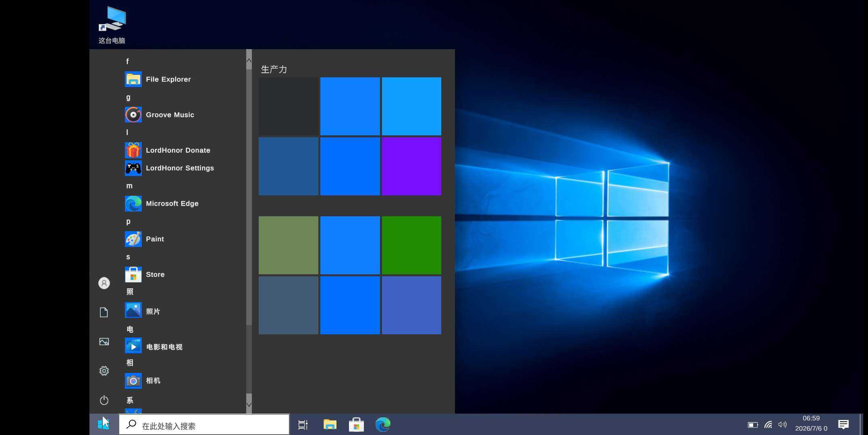The width and height of the screenshot is (868, 435).
Task: Click the Power icon in the Start sidebar
Action: [x=104, y=400]
